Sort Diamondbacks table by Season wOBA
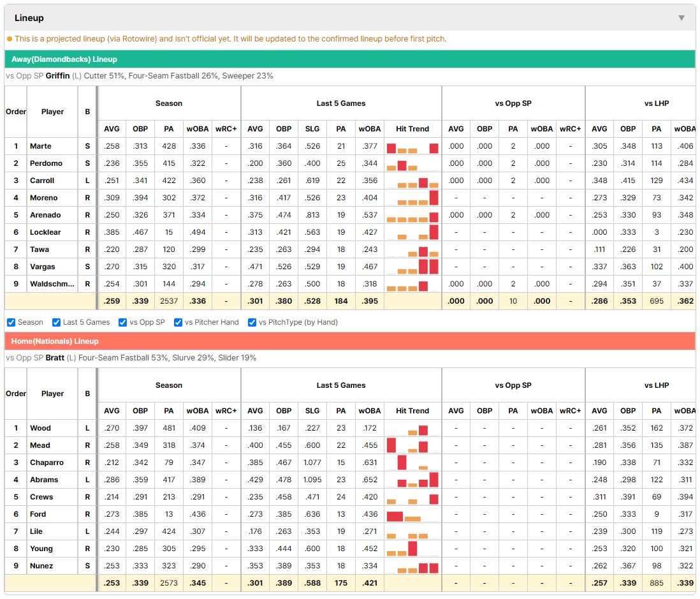Image resolution: width=700 pixels, height=599 pixels. tap(198, 129)
